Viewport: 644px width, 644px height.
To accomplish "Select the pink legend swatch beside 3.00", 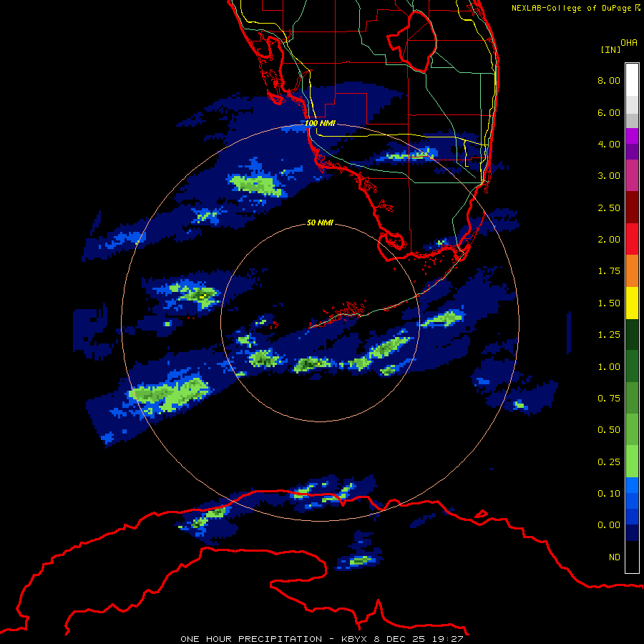I will pos(632,175).
